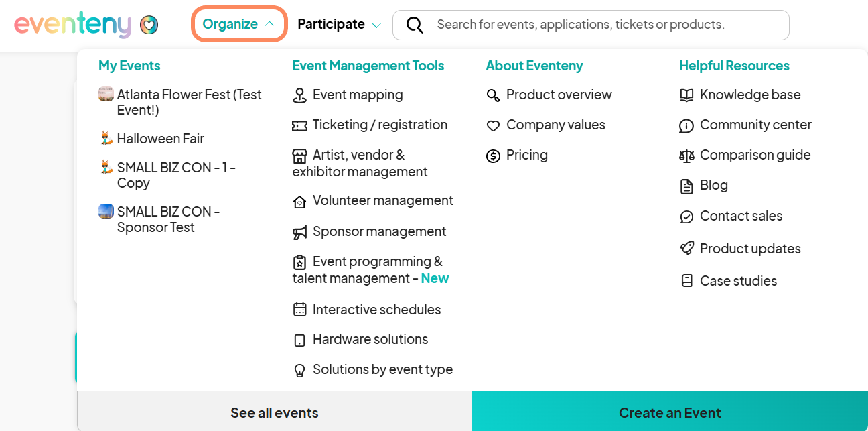Viewport: 868px width, 431px height.
Task: Click the search magnifying glass icon
Action: 415,25
